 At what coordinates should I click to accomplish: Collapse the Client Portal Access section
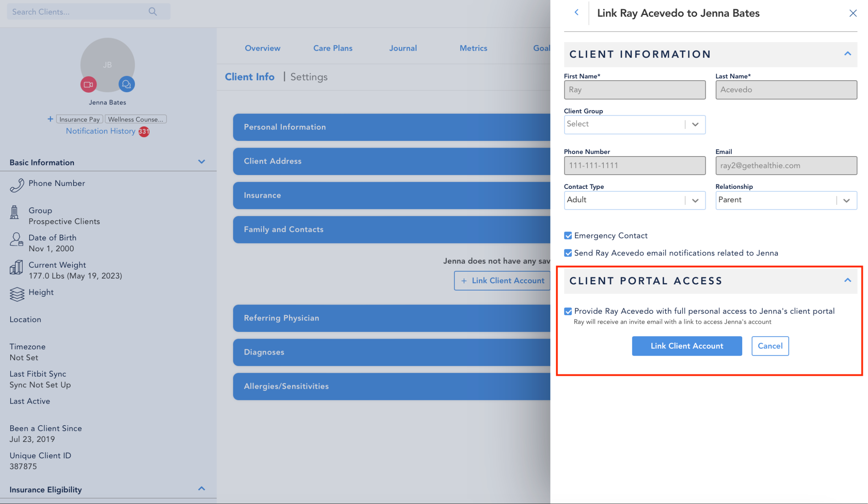tap(847, 280)
